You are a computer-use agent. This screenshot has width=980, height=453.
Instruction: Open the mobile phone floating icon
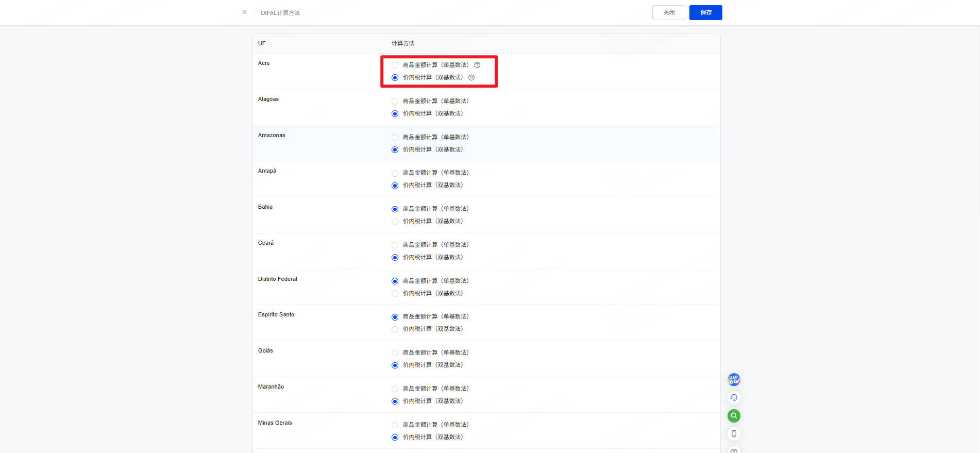(x=734, y=433)
